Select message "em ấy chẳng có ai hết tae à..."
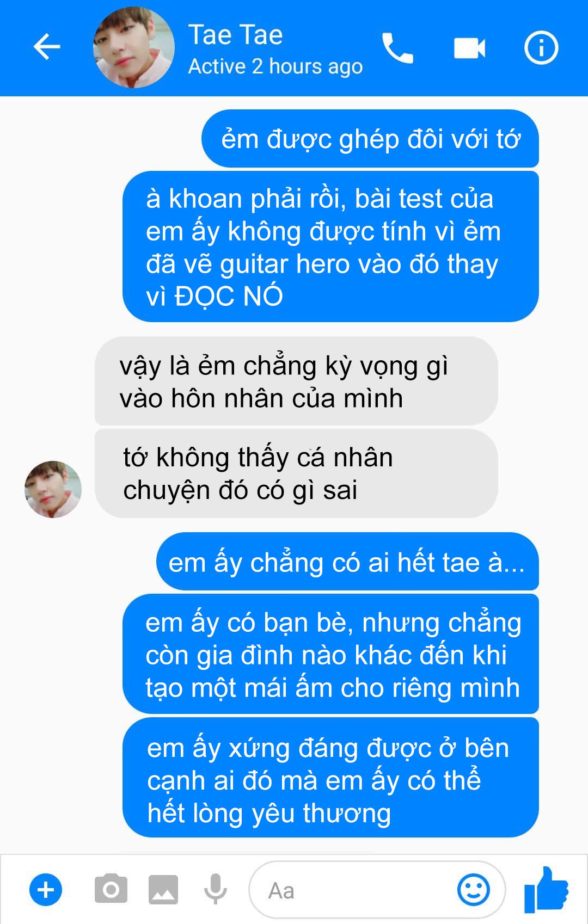 [347, 562]
